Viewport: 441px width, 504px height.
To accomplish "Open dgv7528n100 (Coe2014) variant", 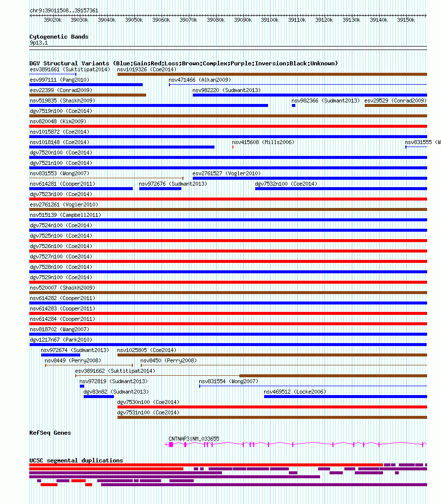I will (61, 267).
